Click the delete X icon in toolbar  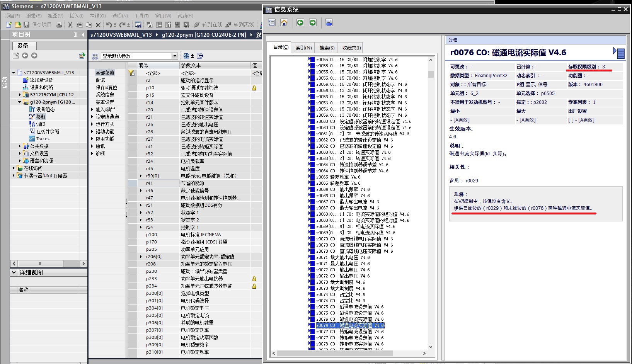98,24
